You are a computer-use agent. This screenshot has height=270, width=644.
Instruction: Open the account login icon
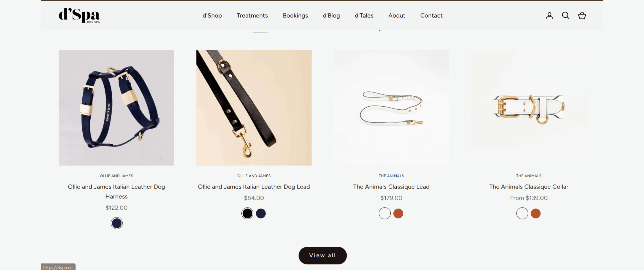click(549, 15)
